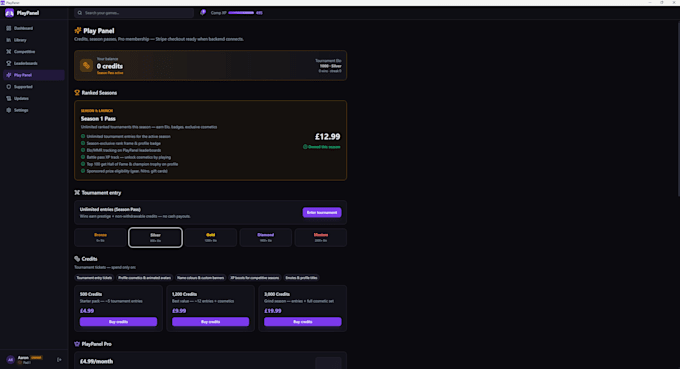Click the green check beside Unlimited tournament entries
The image size is (680, 369).
(83, 136)
